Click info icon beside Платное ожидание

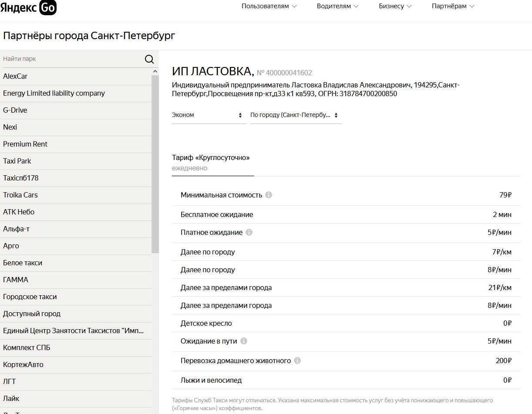point(249,232)
